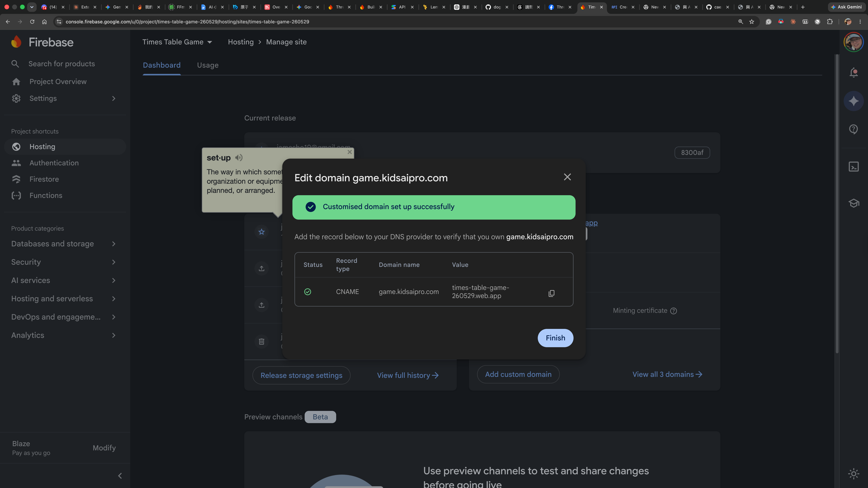Open the notifications bell
The height and width of the screenshot is (488, 868).
854,72
